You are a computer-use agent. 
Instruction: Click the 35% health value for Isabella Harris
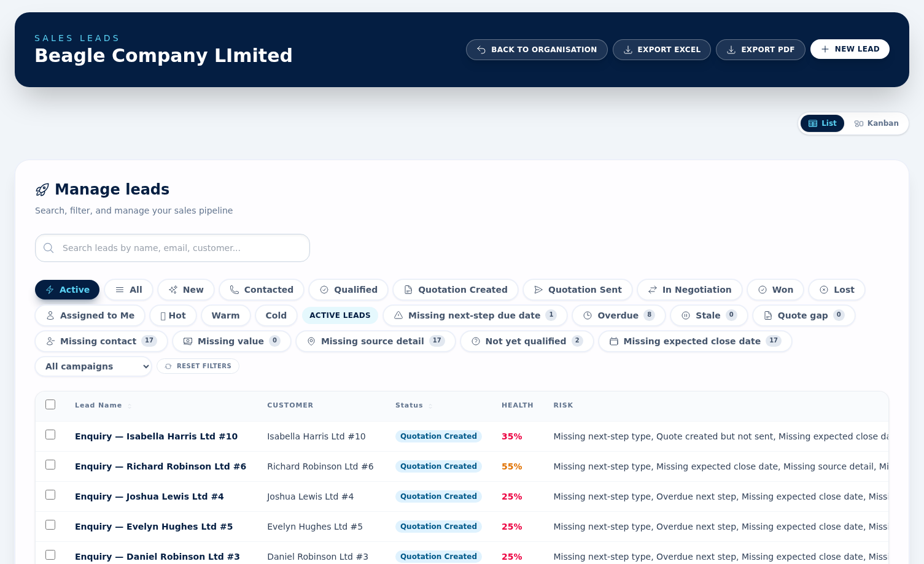point(512,436)
